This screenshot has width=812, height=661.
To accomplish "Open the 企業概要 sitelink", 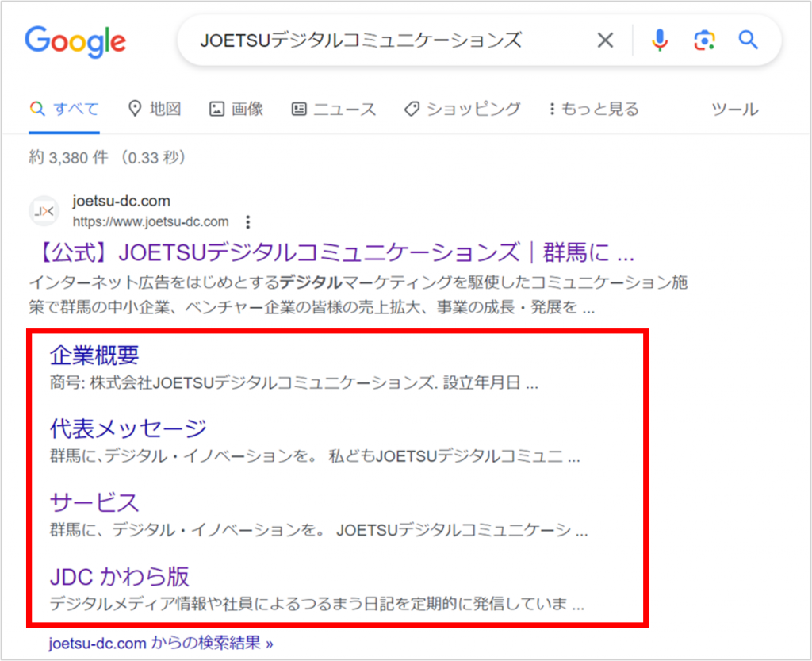I will click(x=94, y=355).
